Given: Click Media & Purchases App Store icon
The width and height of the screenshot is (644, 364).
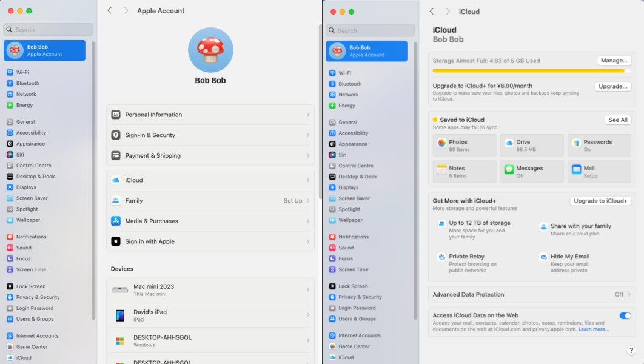Looking at the screenshot, I should tap(116, 221).
